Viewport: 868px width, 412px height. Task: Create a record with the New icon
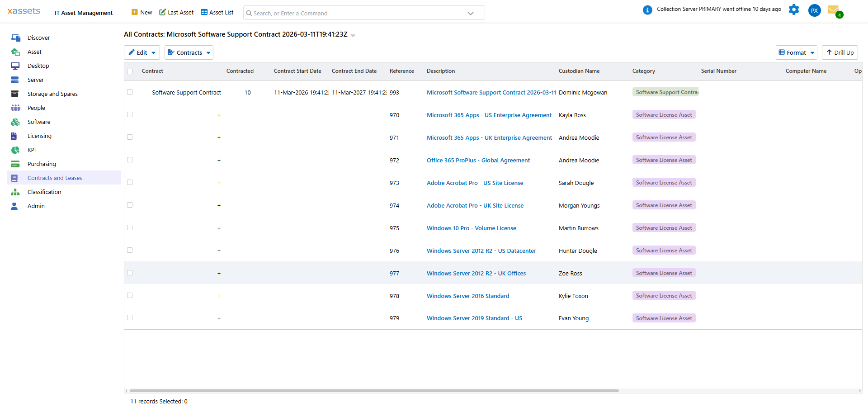pyautogui.click(x=142, y=12)
